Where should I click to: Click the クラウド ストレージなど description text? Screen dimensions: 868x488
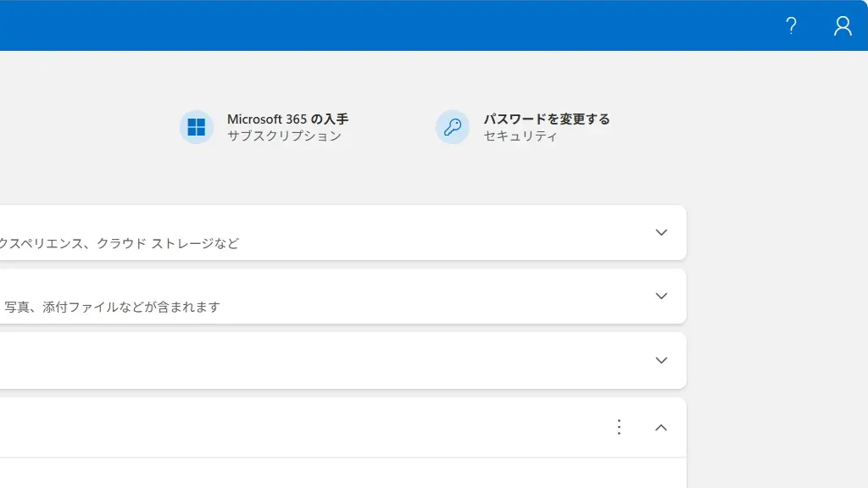coord(119,244)
